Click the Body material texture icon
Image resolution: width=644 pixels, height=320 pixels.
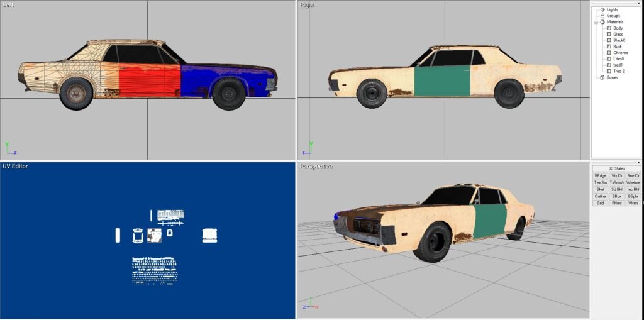coord(608,28)
